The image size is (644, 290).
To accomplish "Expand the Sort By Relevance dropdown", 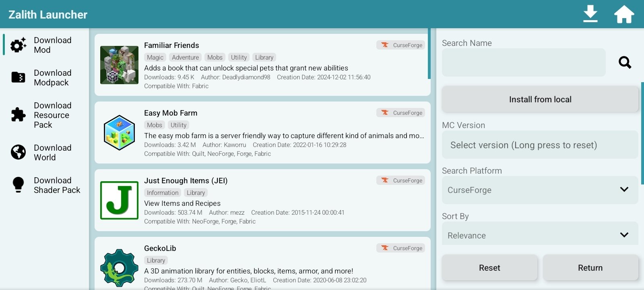I will 539,235.
